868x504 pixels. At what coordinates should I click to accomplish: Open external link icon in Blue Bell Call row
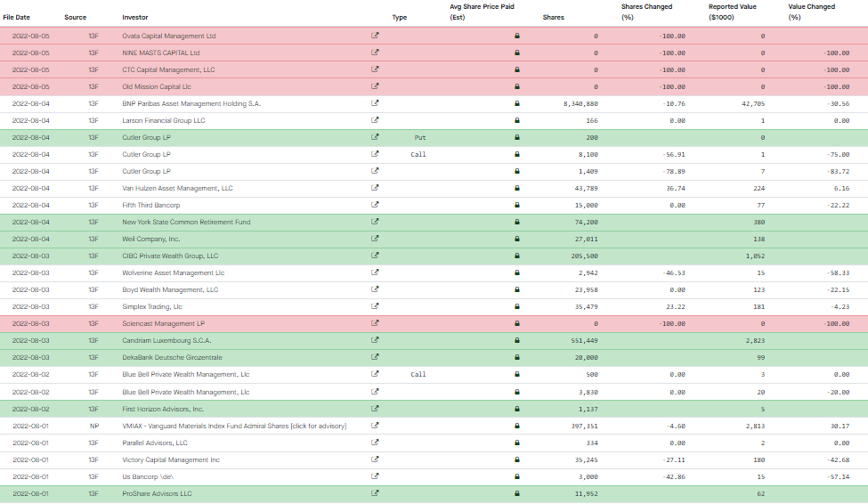pyautogui.click(x=375, y=374)
